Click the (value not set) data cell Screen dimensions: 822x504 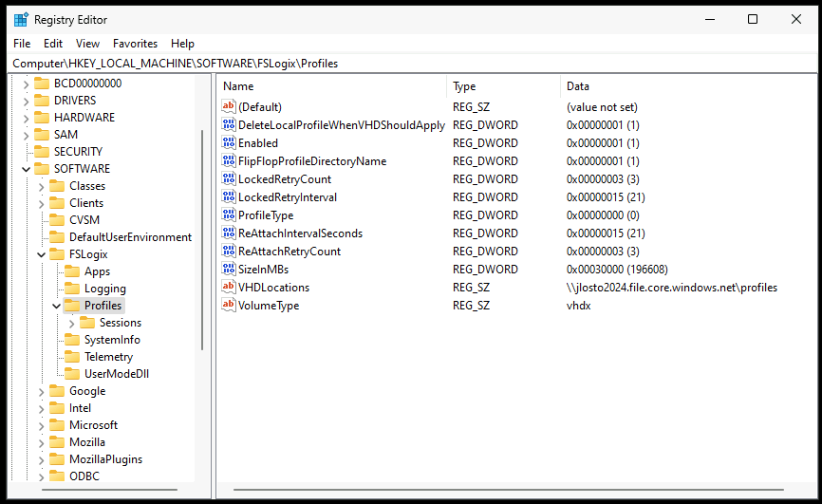tap(602, 107)
